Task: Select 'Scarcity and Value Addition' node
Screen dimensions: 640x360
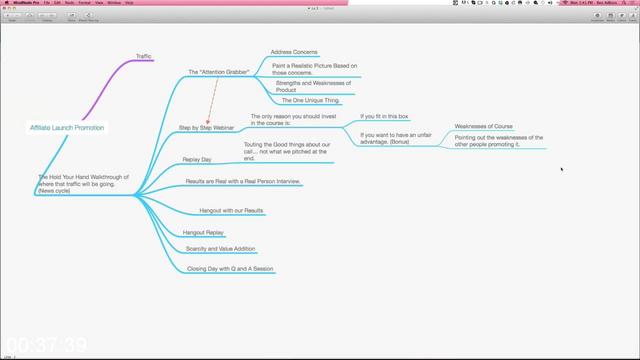Action: tap(220, 249)
